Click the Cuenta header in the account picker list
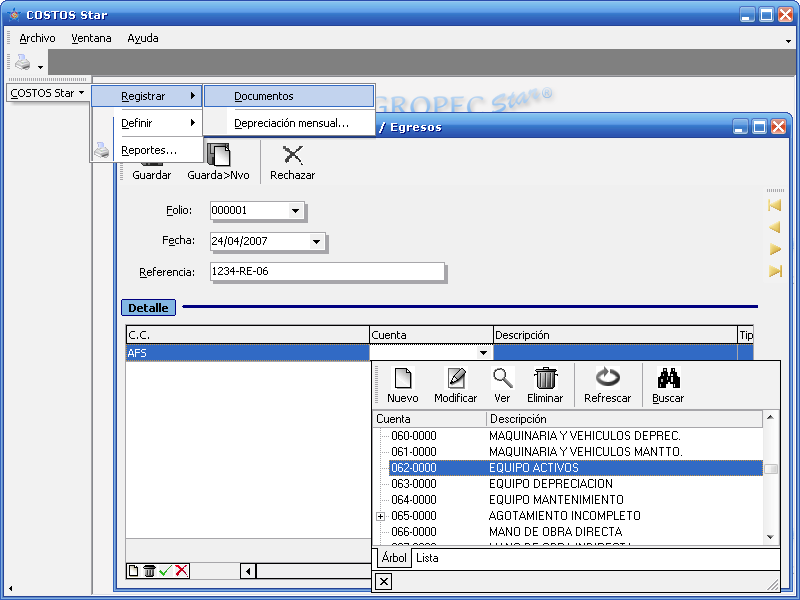The height and width of the screenshot is (600, 800). [x=430, y=419]
